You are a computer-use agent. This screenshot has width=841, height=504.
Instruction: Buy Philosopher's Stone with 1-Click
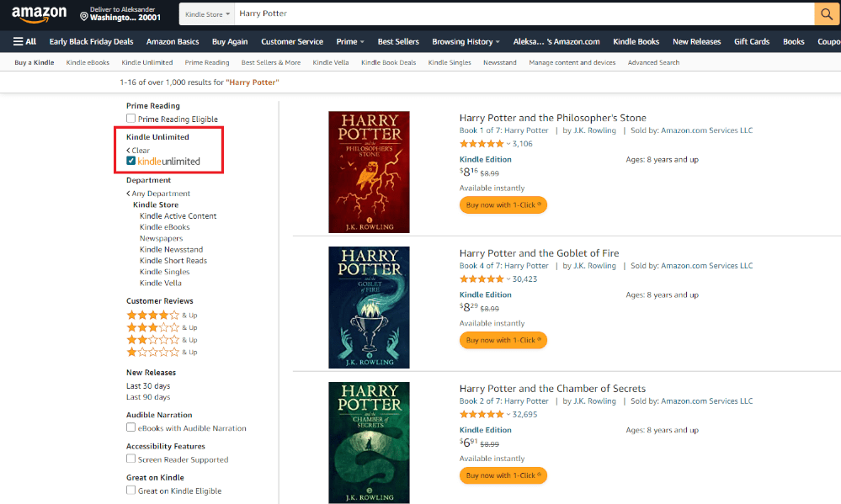coord(503,204)
